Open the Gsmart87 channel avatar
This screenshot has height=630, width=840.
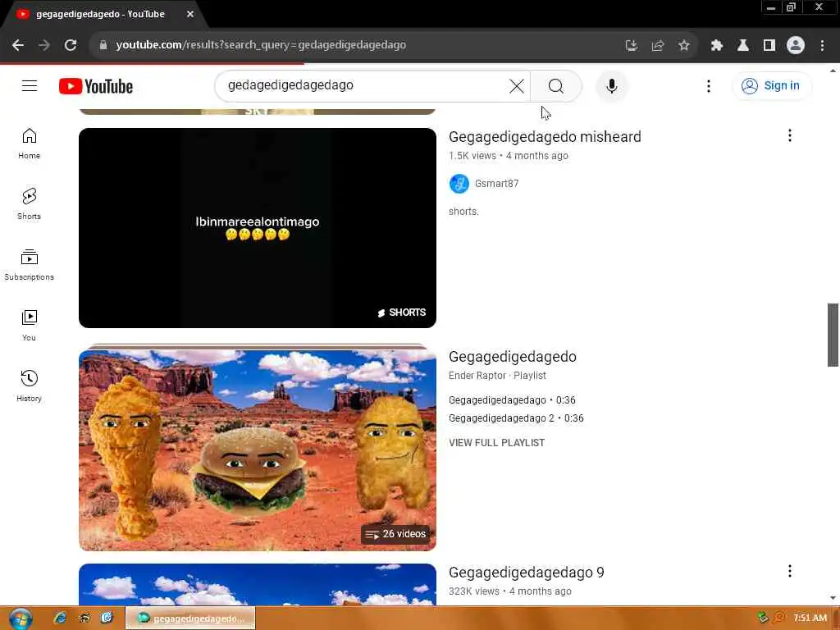click(459, 184)
